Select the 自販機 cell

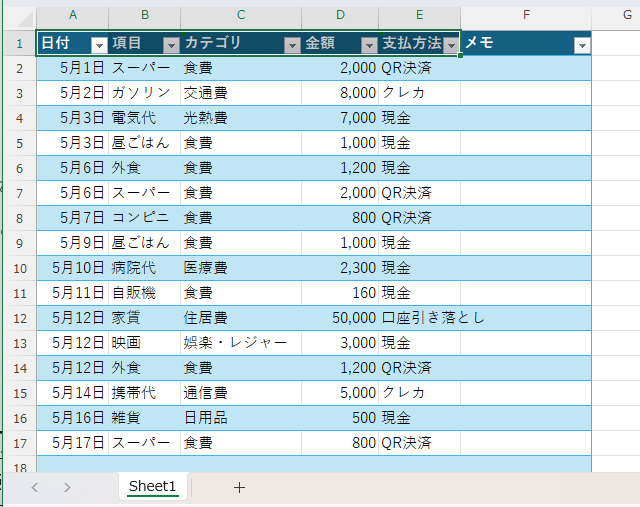coord(145,293)
